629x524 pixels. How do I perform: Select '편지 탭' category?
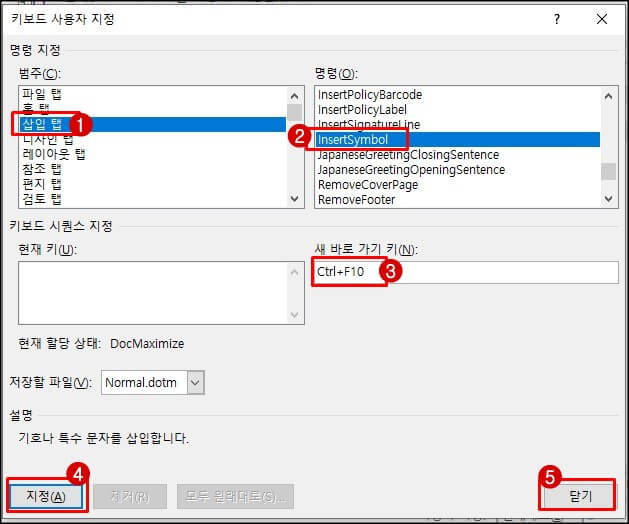coord(153,184)
